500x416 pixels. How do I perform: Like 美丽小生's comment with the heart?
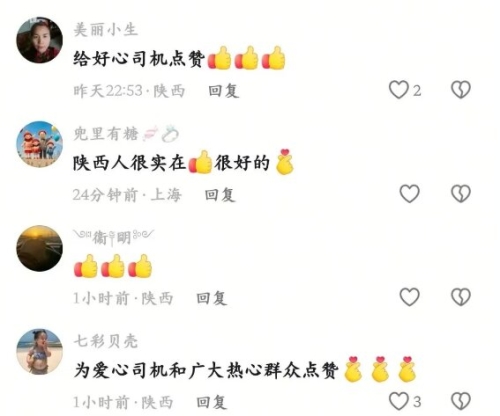[x=399, y=90]
